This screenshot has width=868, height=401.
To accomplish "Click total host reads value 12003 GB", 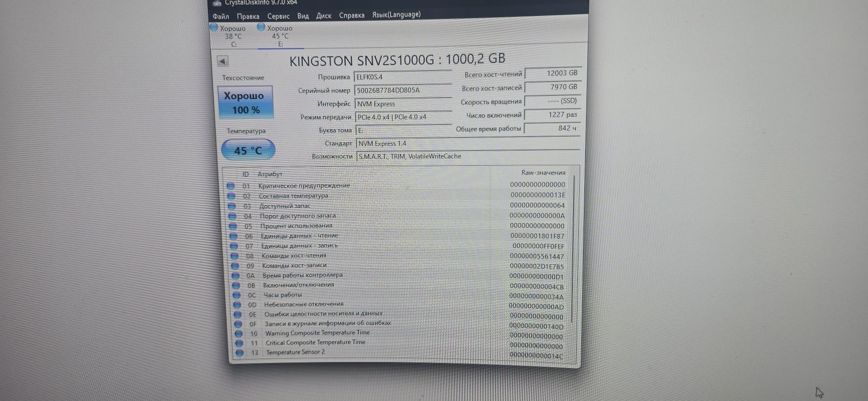I will tap(553, 73).
